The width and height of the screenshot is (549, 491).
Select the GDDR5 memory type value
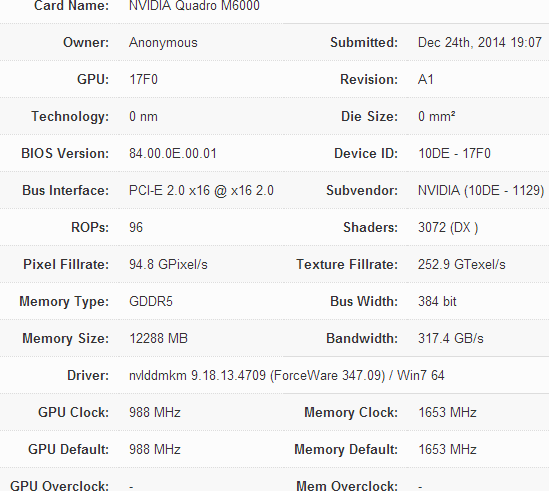[x=151, y=302]
